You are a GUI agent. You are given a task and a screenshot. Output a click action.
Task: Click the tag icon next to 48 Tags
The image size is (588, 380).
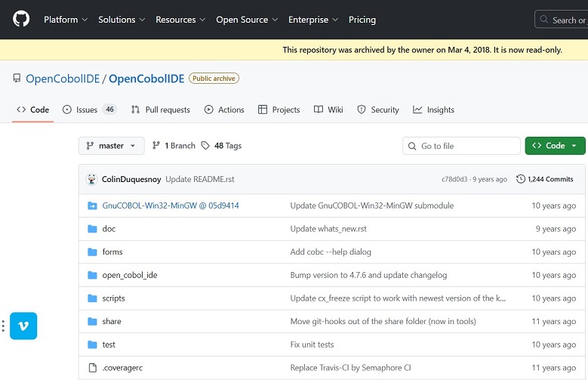tap(205, 145)
